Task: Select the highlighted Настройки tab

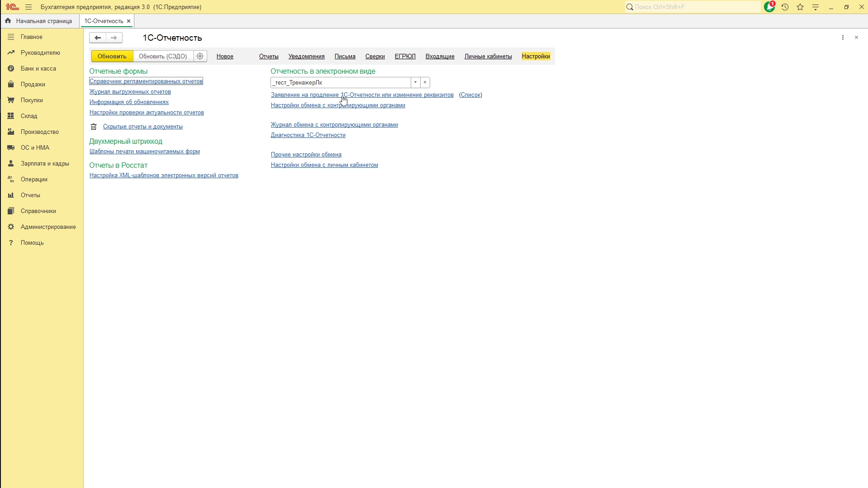Action: pyautogui.click(x=536, y=57)
